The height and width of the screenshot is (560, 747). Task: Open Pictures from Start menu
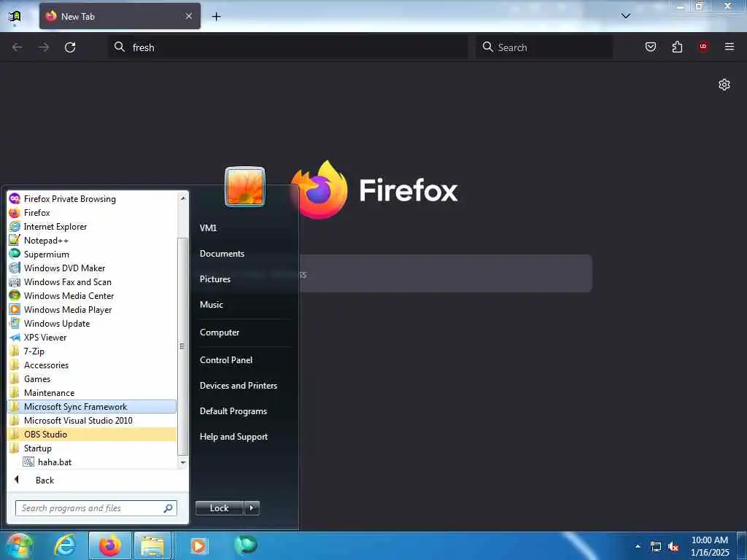click(215, 279)
